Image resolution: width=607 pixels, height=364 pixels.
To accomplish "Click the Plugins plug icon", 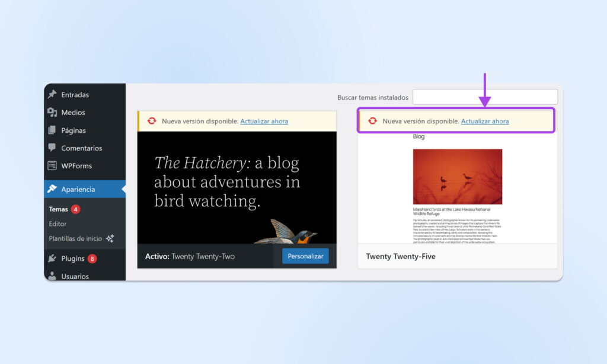I will 52,258.
